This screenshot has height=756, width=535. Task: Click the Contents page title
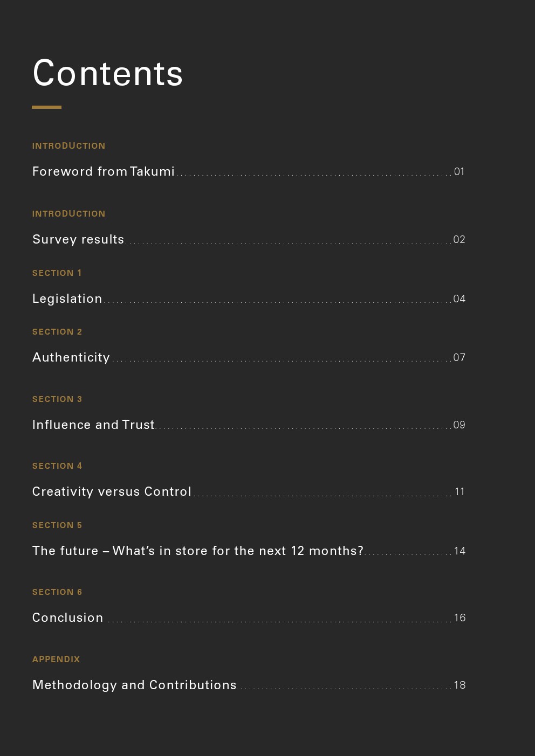pyautogui.click(x=108, y=73)
